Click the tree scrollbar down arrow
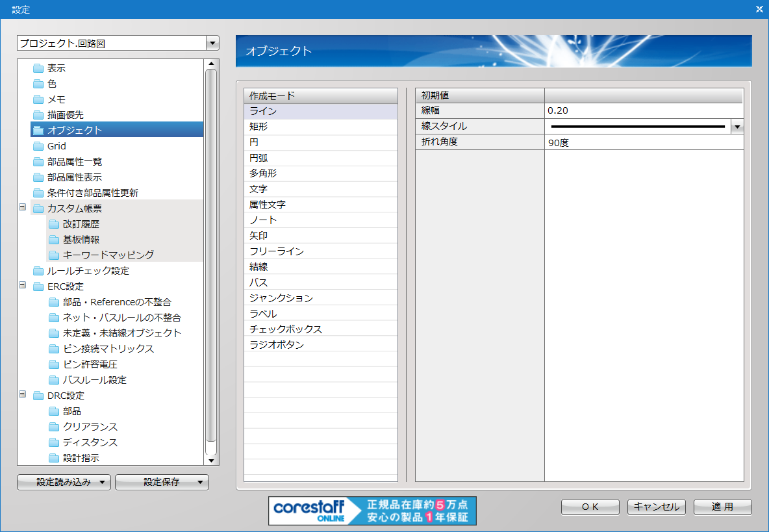 210,460
